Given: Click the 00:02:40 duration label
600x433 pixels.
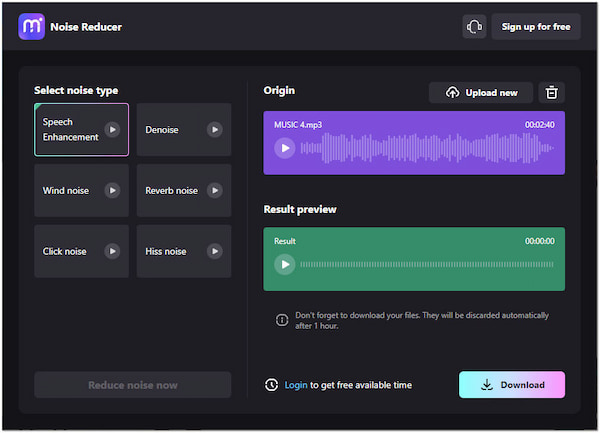Looking at the screenshot, I should click(x=540, y=125).
